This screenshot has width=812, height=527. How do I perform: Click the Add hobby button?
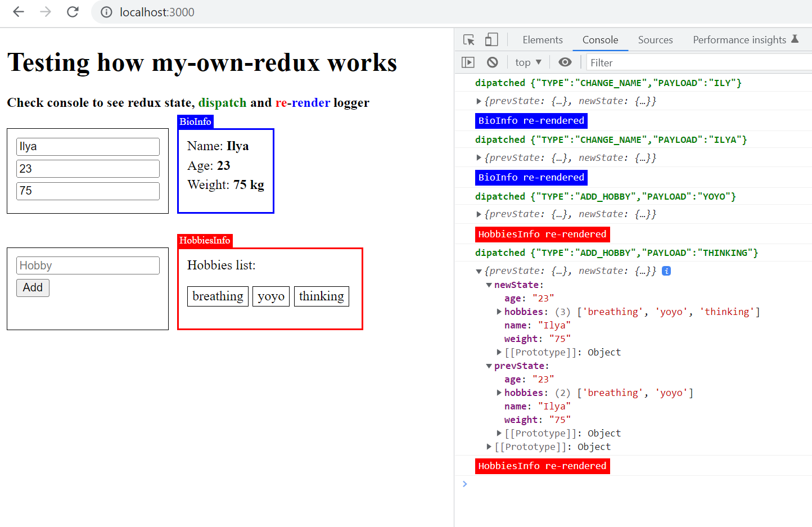(33, 288)
